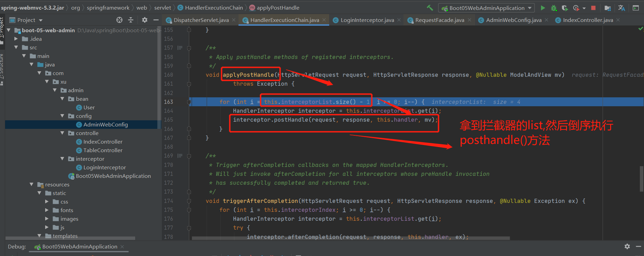Start debugging with the bug icon

point(554,8)
